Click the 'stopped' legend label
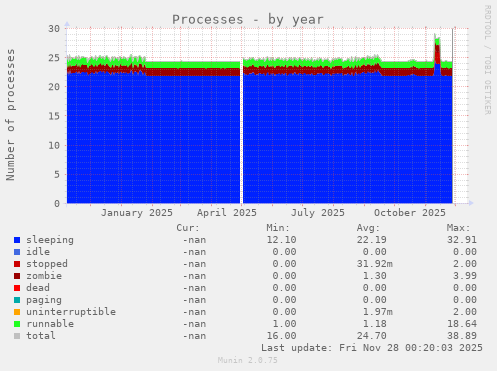 [47, 264]
